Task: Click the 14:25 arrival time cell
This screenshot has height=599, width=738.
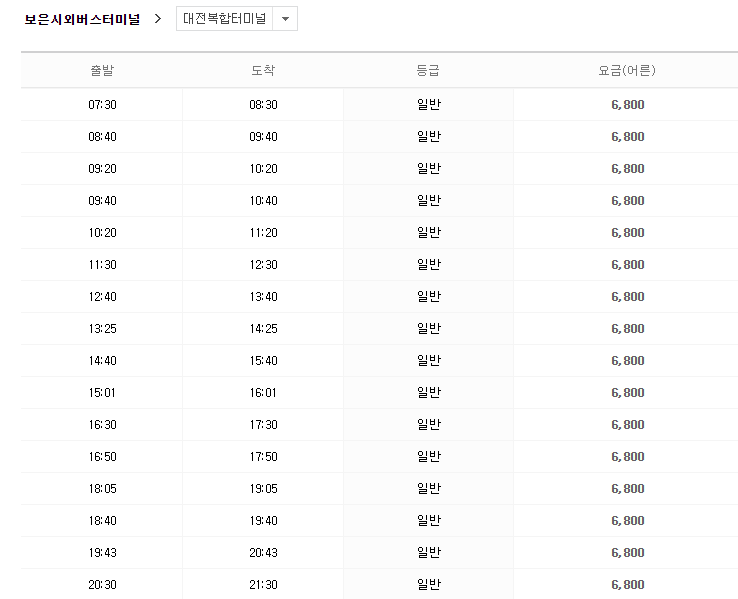Action: click(263, 328)
